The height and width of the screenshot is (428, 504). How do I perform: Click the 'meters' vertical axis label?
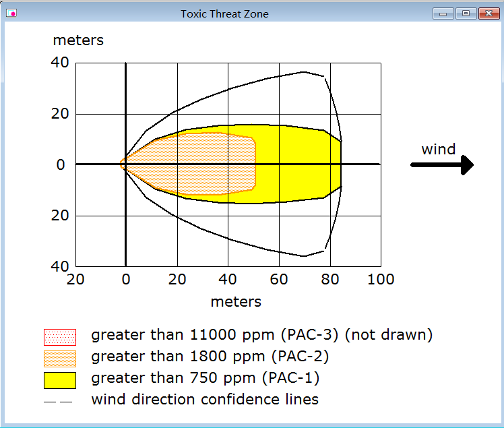(x=78, y=40)
